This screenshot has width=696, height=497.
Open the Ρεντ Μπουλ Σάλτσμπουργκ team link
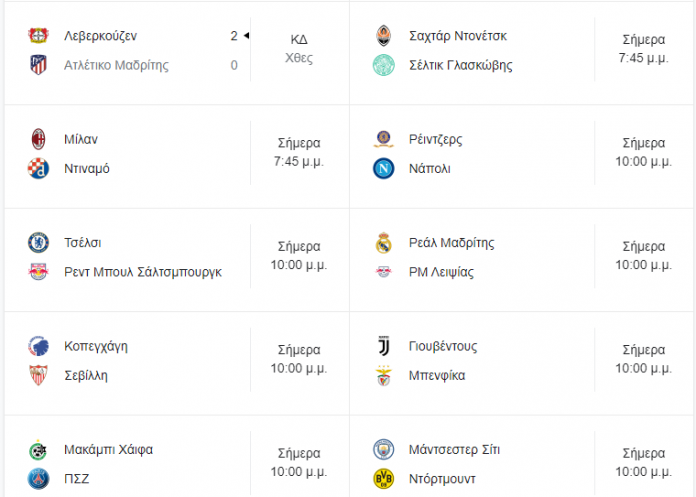[x=143, y=272]
